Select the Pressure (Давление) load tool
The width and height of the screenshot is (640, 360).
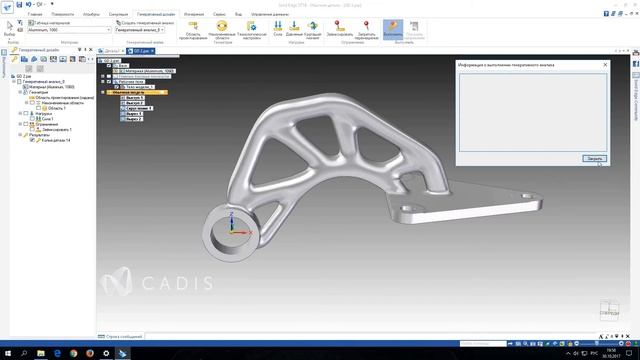[x=294, y=29]
